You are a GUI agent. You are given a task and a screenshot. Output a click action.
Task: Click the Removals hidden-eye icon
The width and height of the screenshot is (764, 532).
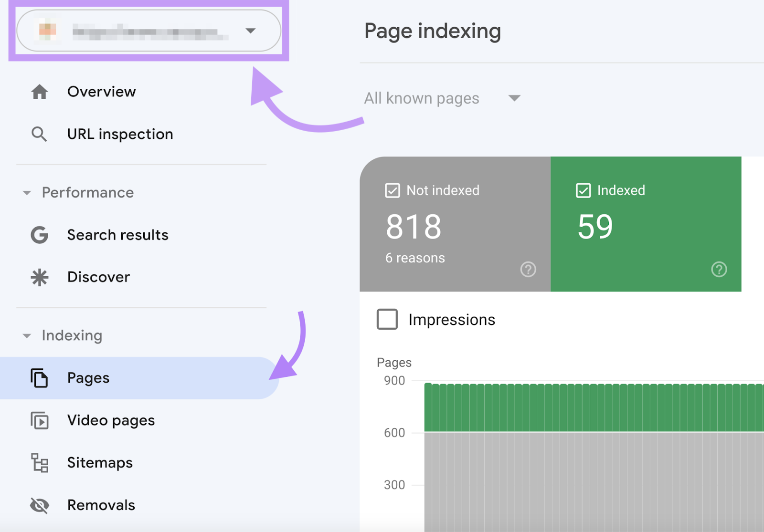(x=40, y=505)
